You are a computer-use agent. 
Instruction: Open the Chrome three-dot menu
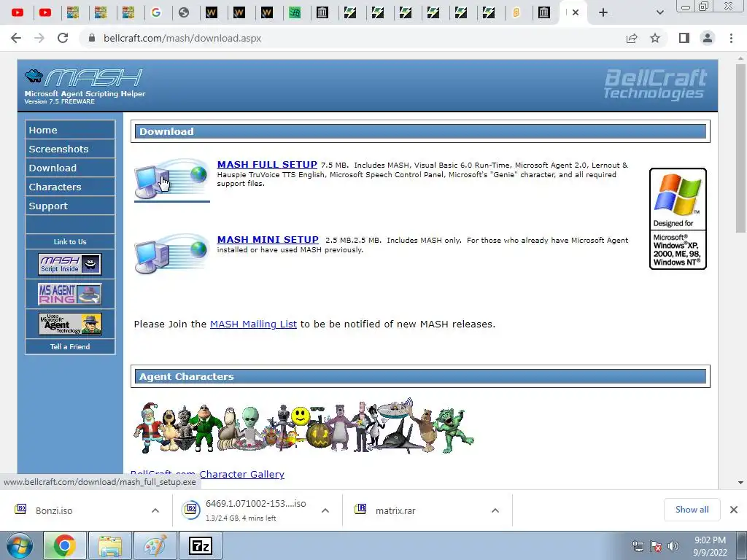(731, 38)
